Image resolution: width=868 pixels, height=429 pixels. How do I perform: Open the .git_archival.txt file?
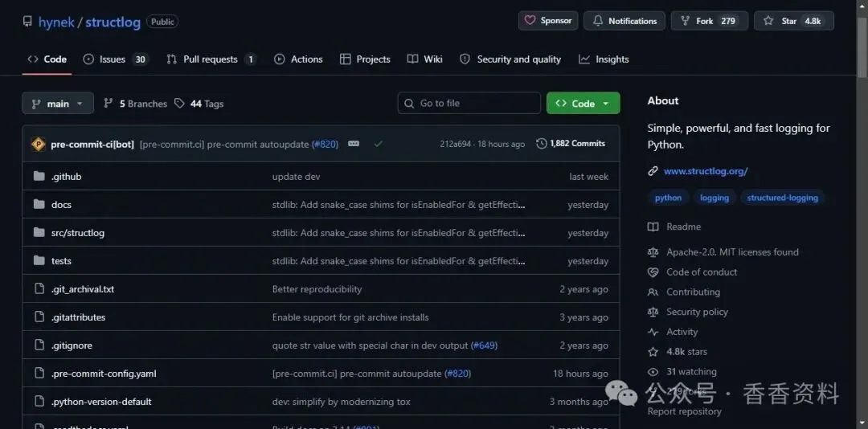pyautogui.click(x=83, y=289)
